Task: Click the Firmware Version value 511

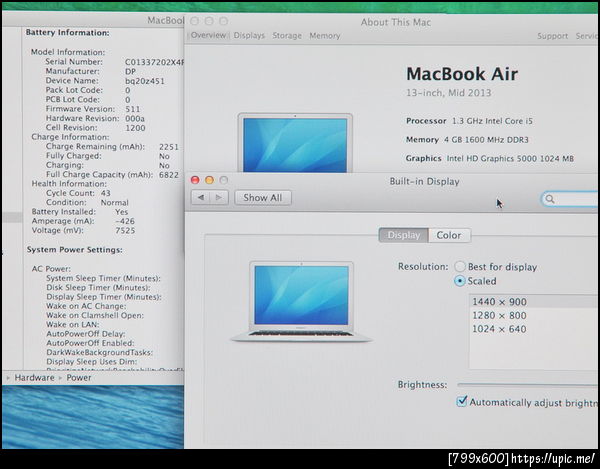Action: coord(133,109)
